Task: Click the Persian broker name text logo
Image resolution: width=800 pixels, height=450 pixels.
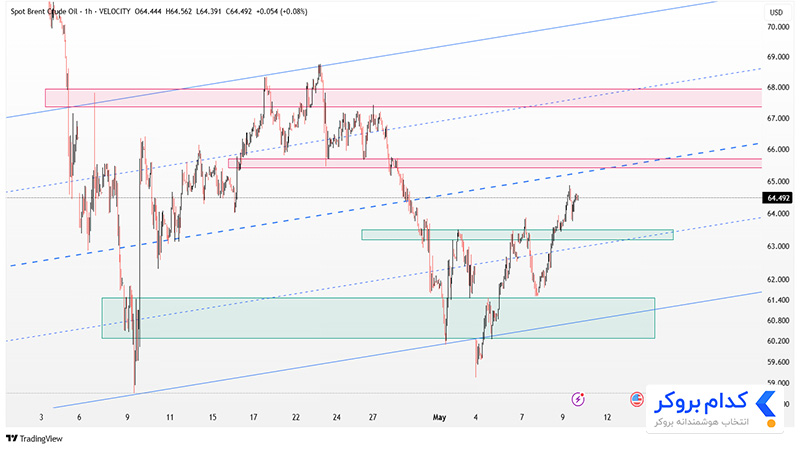Action: click(701, 402)
